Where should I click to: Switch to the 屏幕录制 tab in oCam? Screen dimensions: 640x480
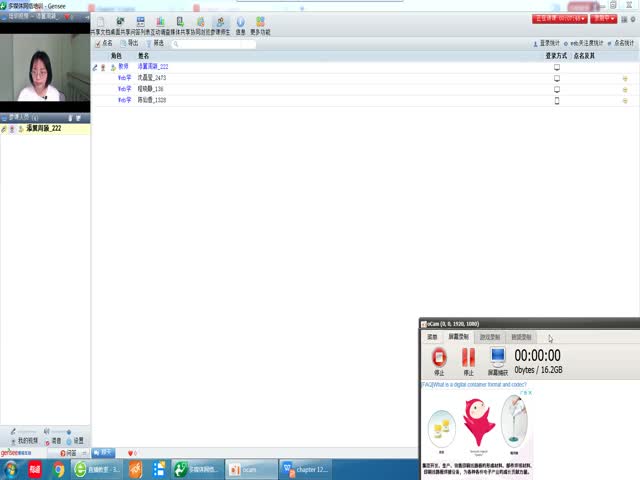(x=458, y=337)
